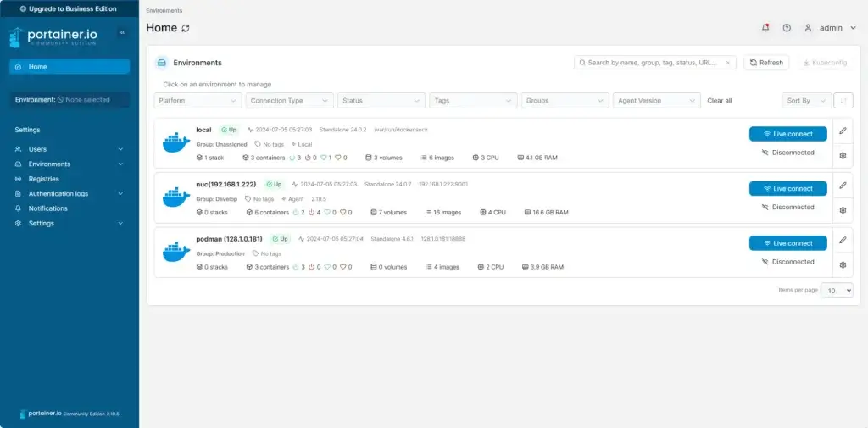Viewport: 868px width, 428px height.
Task: Click the 16.6 GB RAM value
Action: coord(550,213)
